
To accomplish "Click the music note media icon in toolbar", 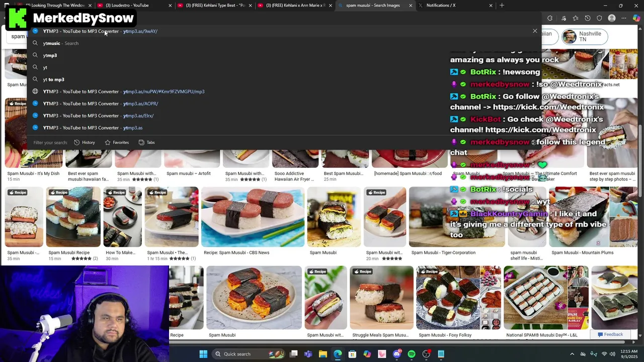I will [x=563, y=18].
